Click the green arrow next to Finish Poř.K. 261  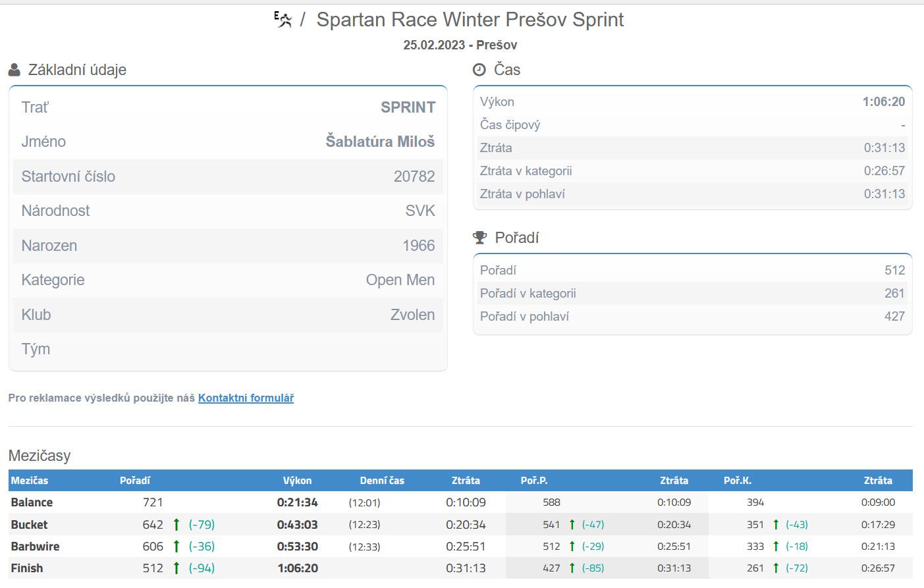[776, 568]
